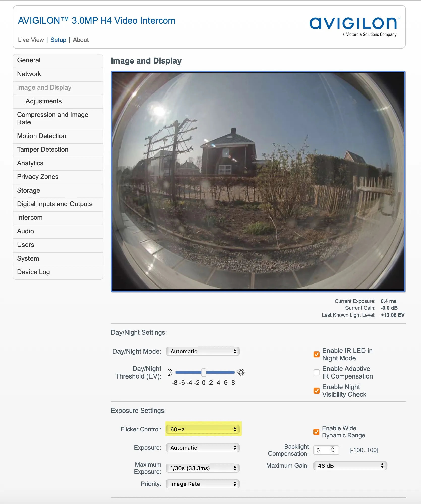The height and width of the screenshot is (504, 421).
Task: Click the moon icon beside threshold slider
Action: 170,372
